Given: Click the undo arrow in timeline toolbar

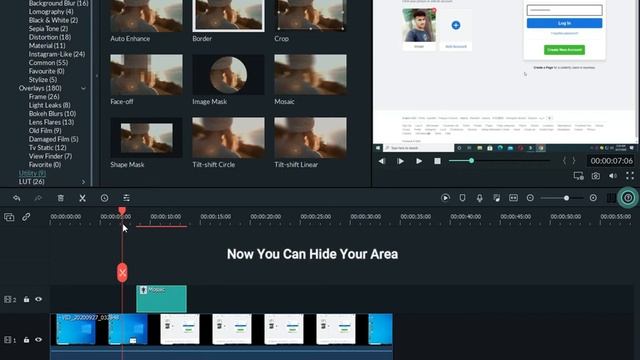Looking at the screenshot, I should tap(17, 198).
